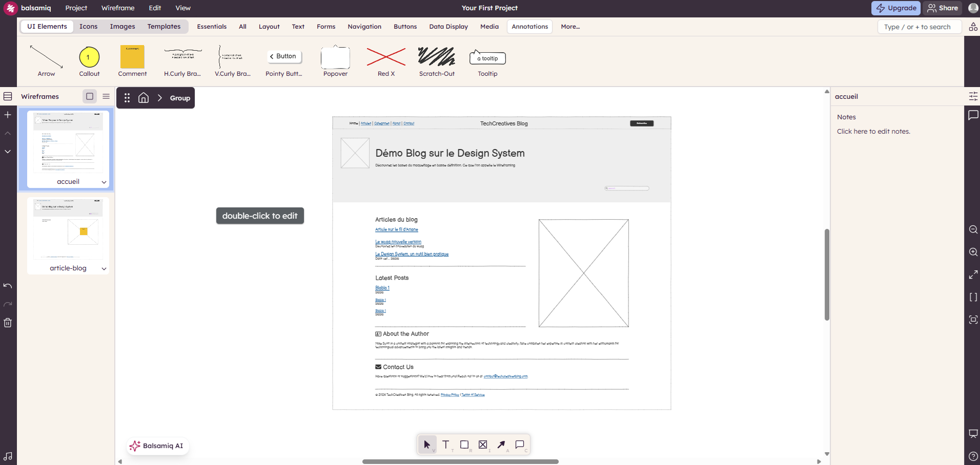Viewport: 980px width, 465px height.
Task: Switch wireframes panel to list view
Action: [x=106, y=96]
